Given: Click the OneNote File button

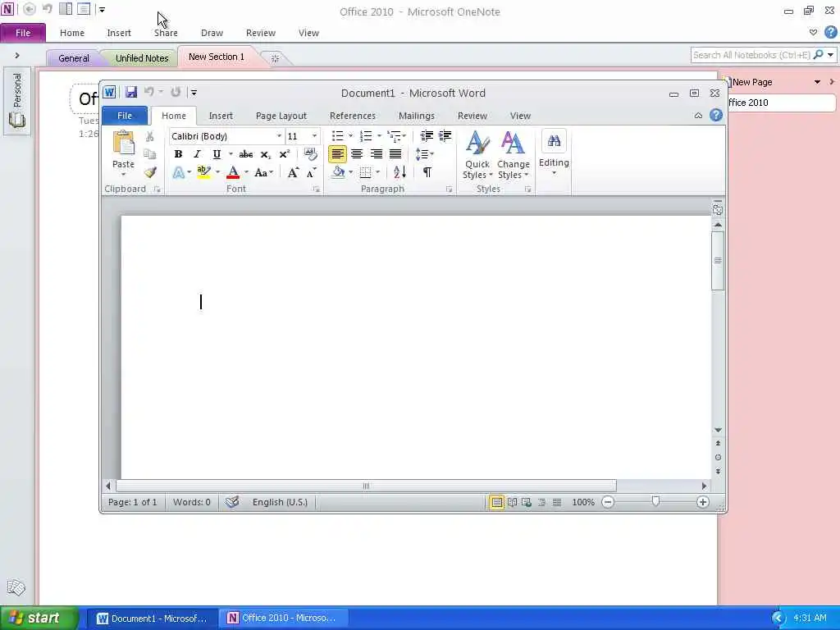Looking at the screenshot, I should (x=23, y=33).
